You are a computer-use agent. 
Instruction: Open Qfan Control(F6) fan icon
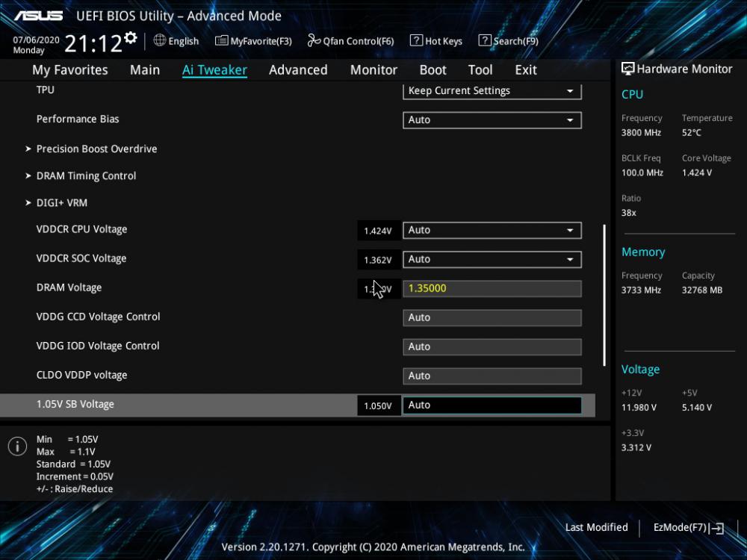click(x=314, y=40)
